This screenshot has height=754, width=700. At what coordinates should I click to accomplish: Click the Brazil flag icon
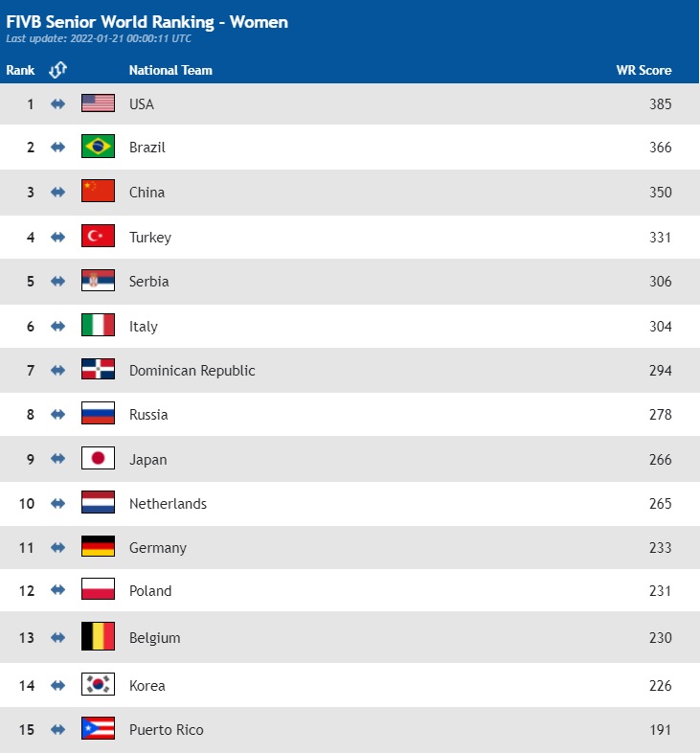(x=98, y=148)
